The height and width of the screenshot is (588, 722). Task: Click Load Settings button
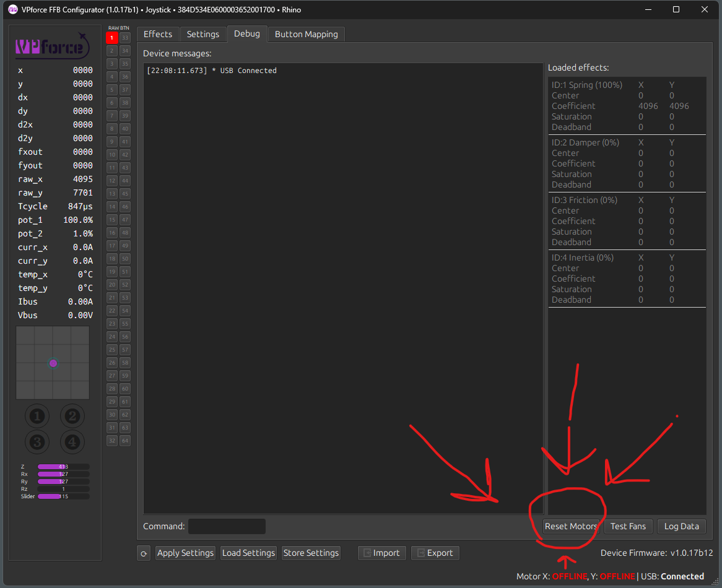point(249,553)
